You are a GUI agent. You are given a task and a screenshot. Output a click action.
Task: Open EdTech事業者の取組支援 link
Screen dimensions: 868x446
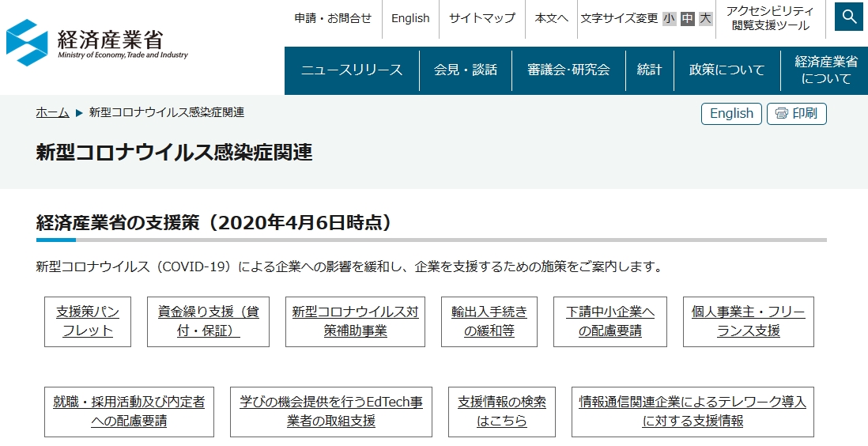click(x=331, y=412)
